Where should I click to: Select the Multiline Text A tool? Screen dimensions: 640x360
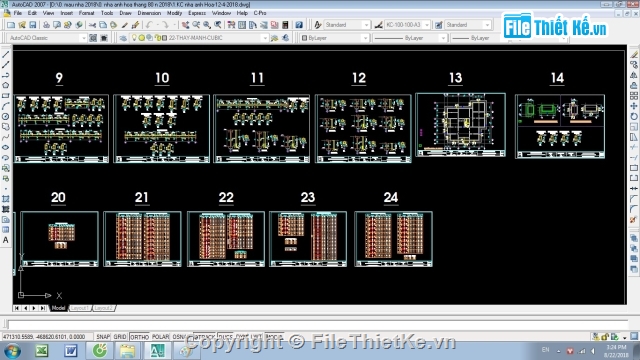coord(5,240)
